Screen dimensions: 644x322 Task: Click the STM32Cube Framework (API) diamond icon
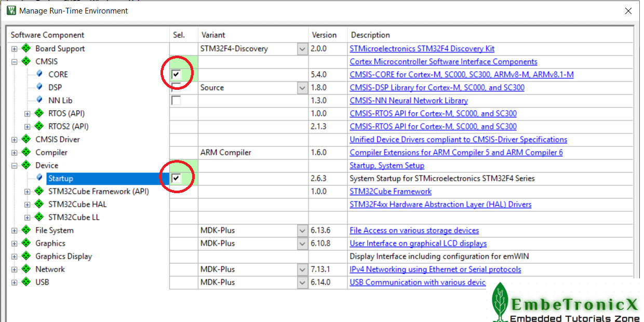(x=39, y=191)
